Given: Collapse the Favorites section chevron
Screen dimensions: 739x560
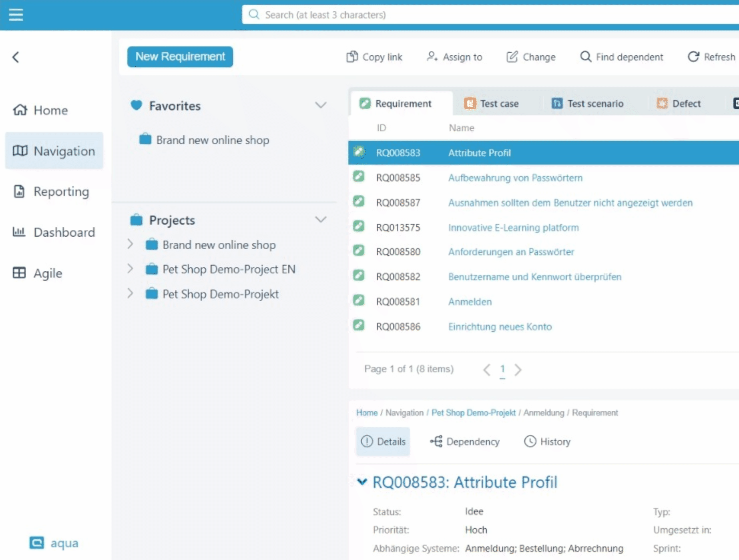Looking at the screenshot, I should (321, 105).
